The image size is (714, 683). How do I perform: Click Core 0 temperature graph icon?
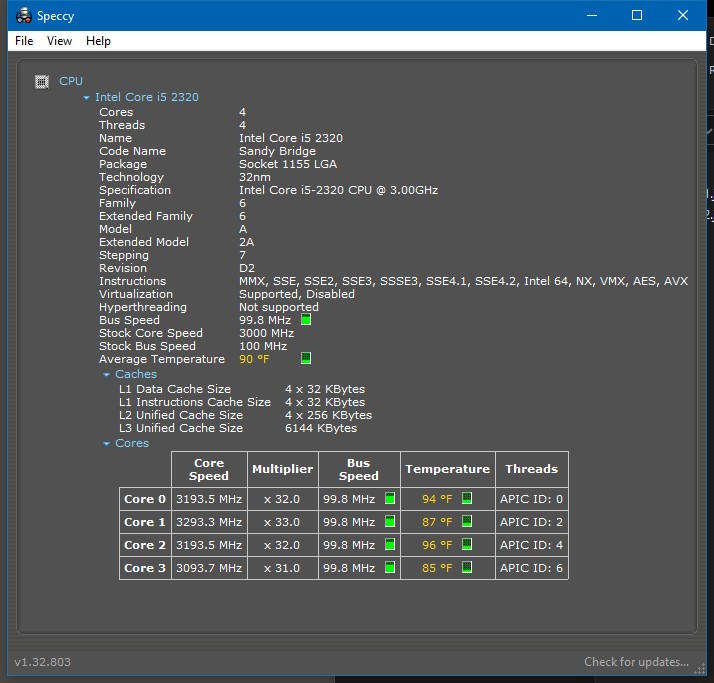(467, 498)
